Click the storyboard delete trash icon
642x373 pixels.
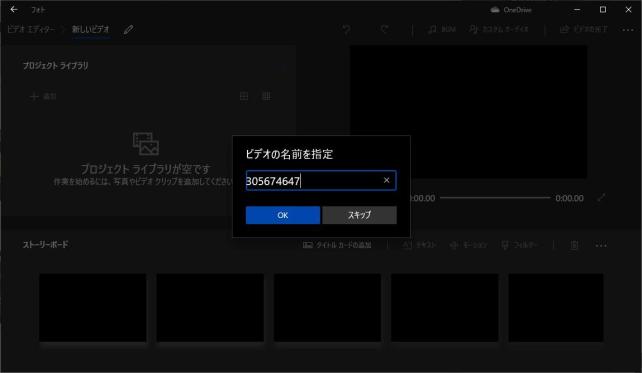point(574,245)
